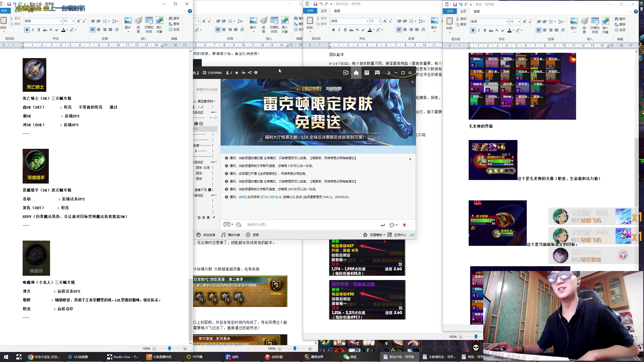Click the game controller icon in YY header
The width and height of the screenshot is (644, 362).
tap(377, 73)
